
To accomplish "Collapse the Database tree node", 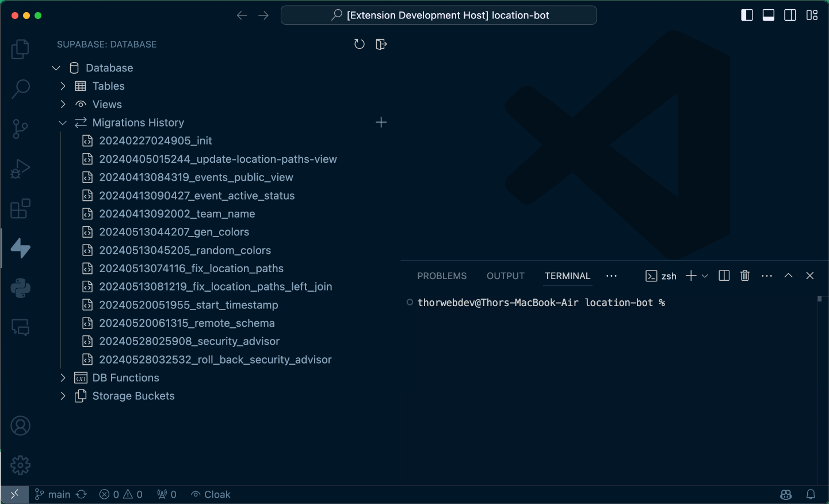I will tap(56, 68).
